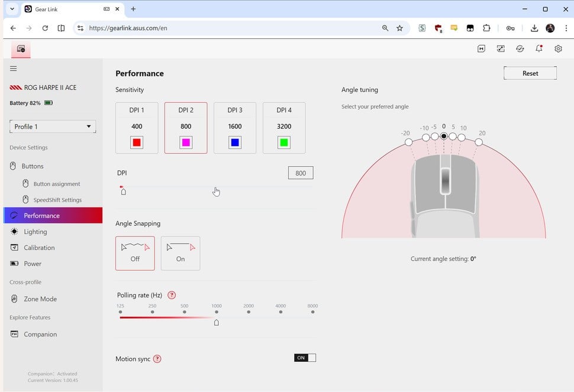Open the tab search dropdown arrow
The image size is (574, 392).
12,9
